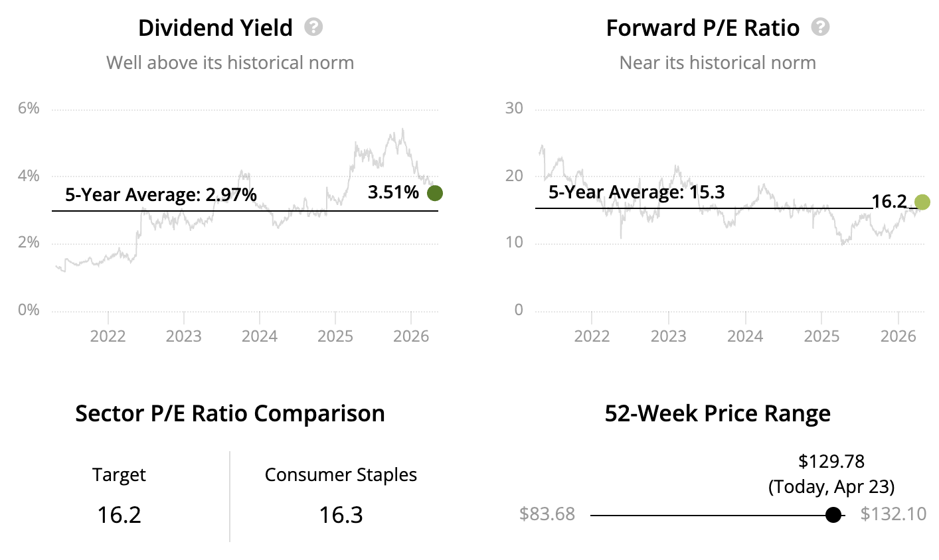Click "Well above its historical norm" subtitle
The width and height of the screenshot is (939, 560).
[230, 63]
